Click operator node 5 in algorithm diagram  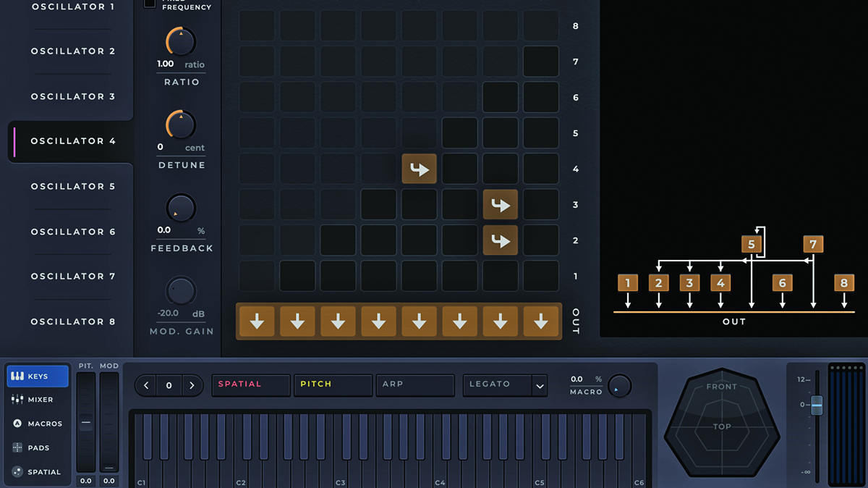(752, 244)
